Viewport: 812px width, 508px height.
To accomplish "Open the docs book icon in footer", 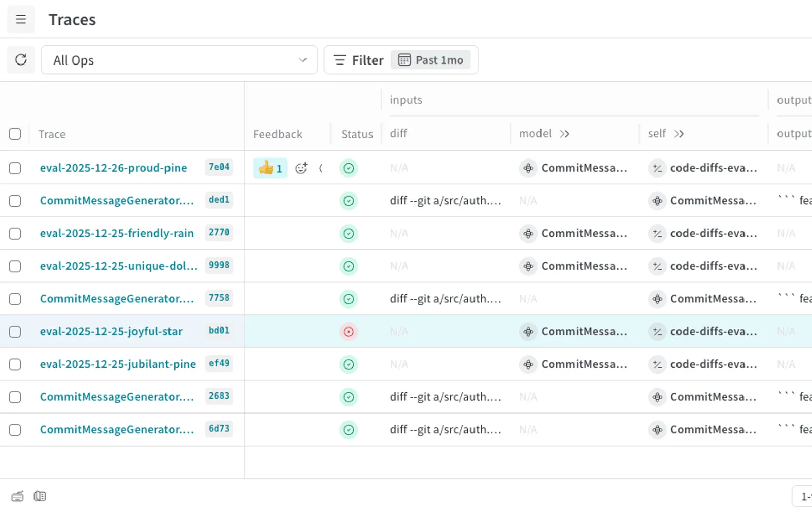I will click(x=40, y=496).
